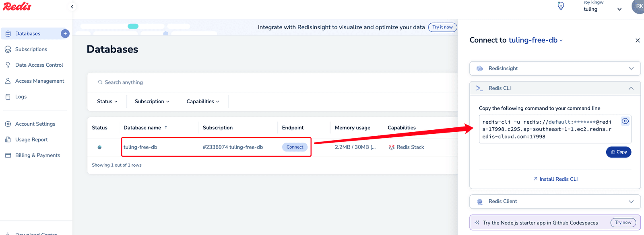Click the Capabilities column header
This screenshot has height=235, width=644.
402,128
